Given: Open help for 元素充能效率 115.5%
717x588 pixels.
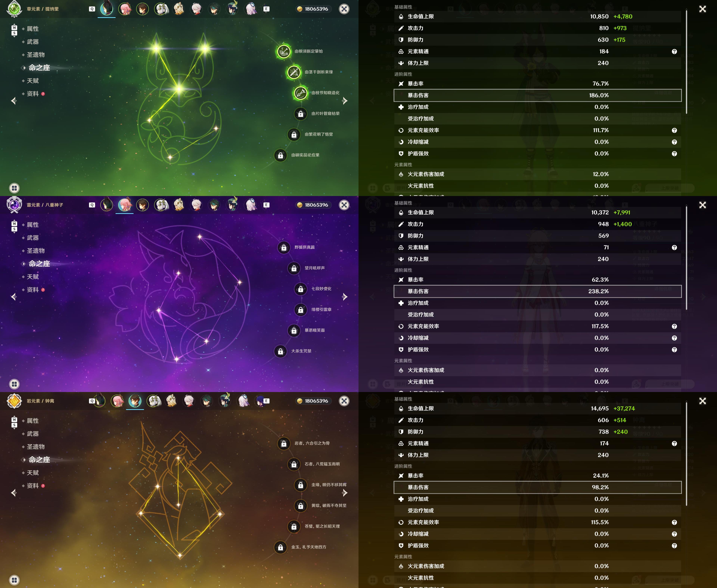Looking at the screenshot, I should coord(674,522).
